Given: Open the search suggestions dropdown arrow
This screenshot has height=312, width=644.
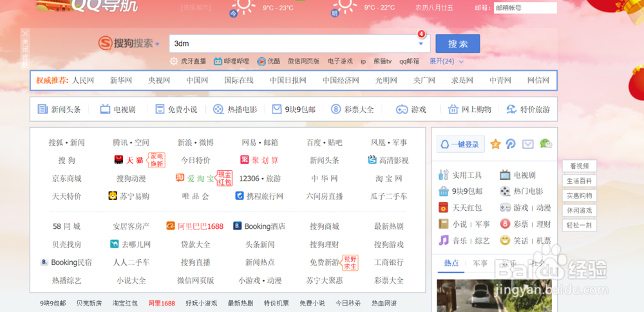Looking at the screenshot, I should tap(421, 44).
